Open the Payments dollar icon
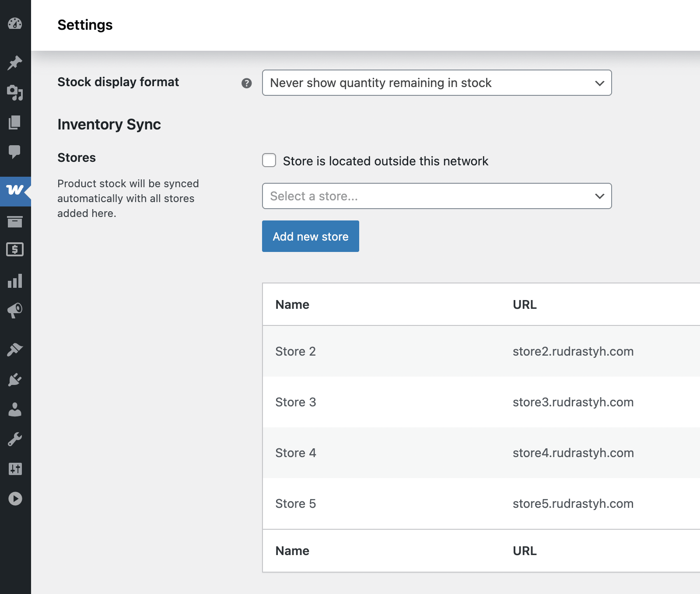The height and width of the screenshot is (594, 700). [x=15, y=249]
